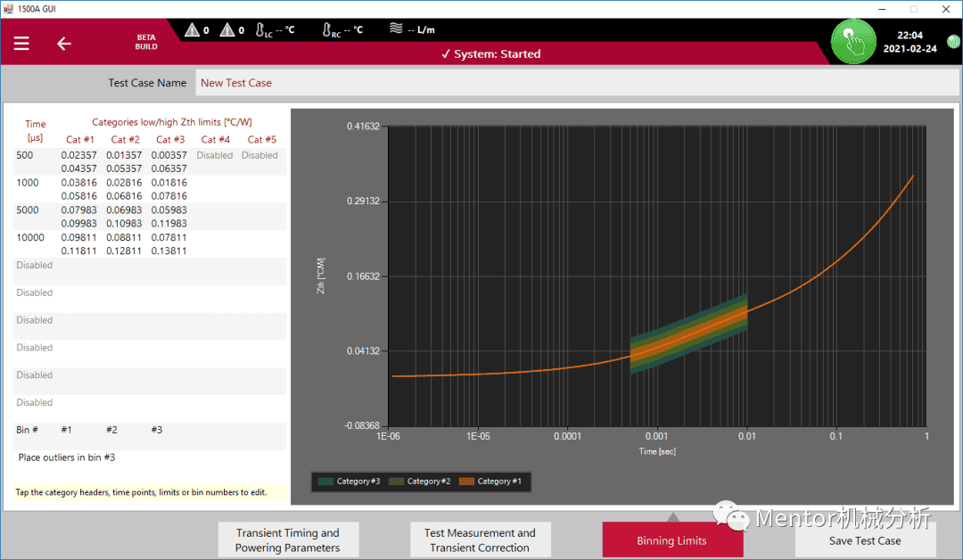Edit bin number #2

pos(111,430)
